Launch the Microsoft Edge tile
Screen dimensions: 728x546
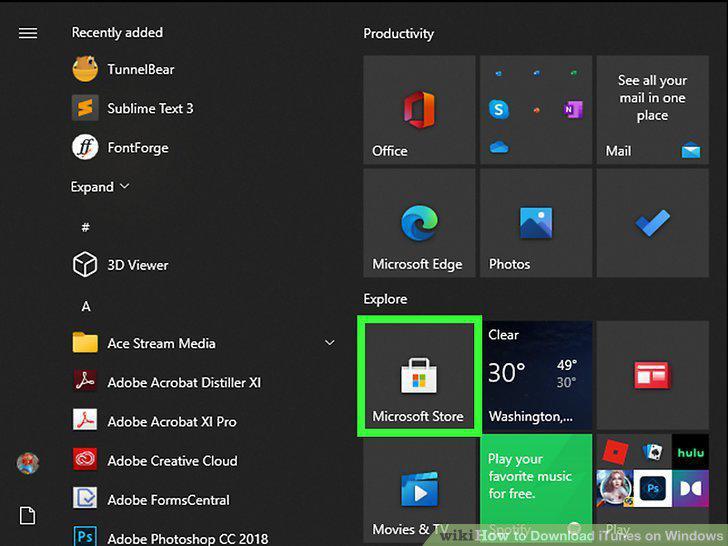419,223
